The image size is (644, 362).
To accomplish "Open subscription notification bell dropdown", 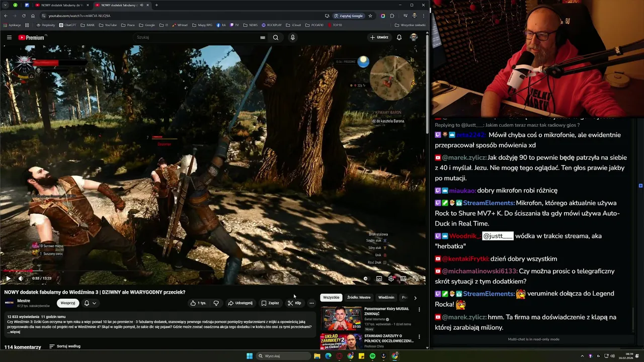I will pos(90,303).
